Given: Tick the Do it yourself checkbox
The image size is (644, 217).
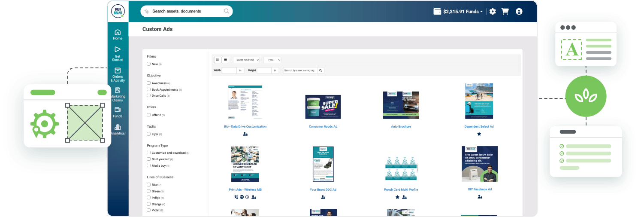Looking at the screenshot, I should [149, 159].
